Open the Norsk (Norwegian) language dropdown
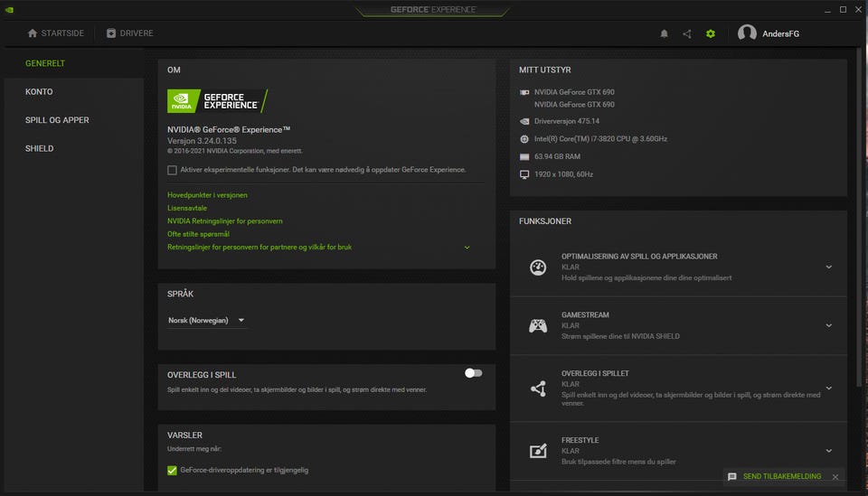 (x=206, y=320)
